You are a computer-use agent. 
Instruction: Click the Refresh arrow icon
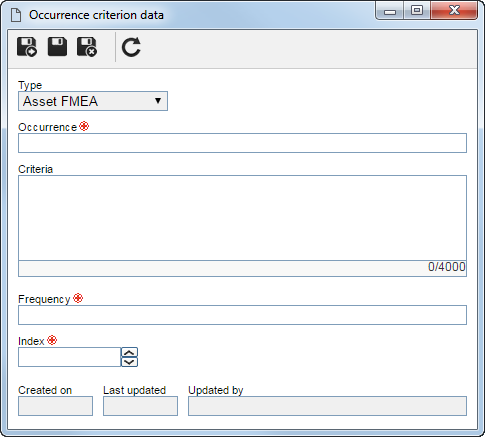131,47
